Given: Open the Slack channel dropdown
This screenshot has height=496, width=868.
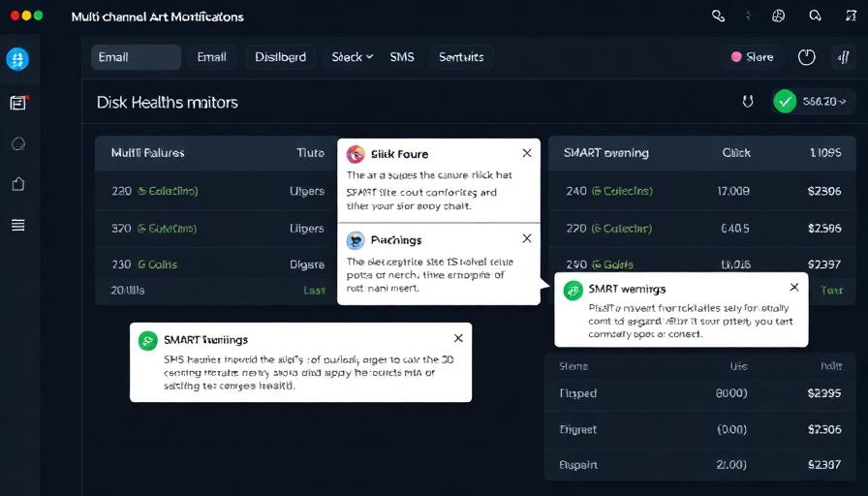Looking at the screenshot, I should click(352, 57).
